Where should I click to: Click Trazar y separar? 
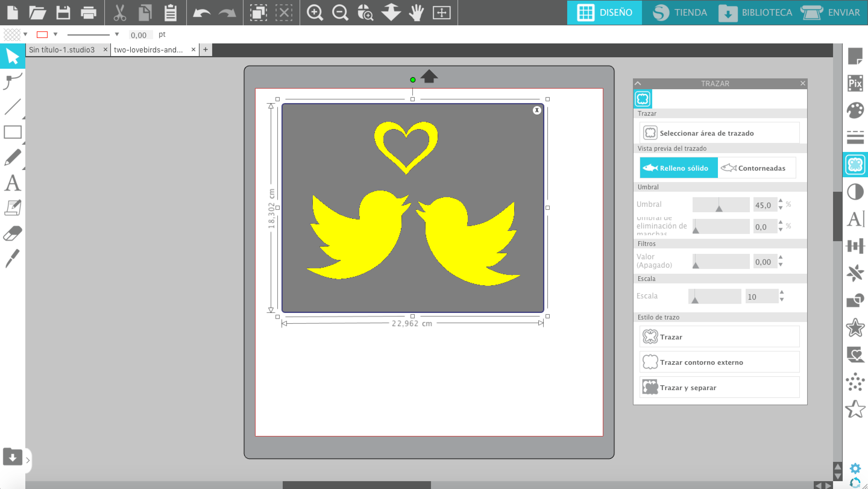(719, 387)
